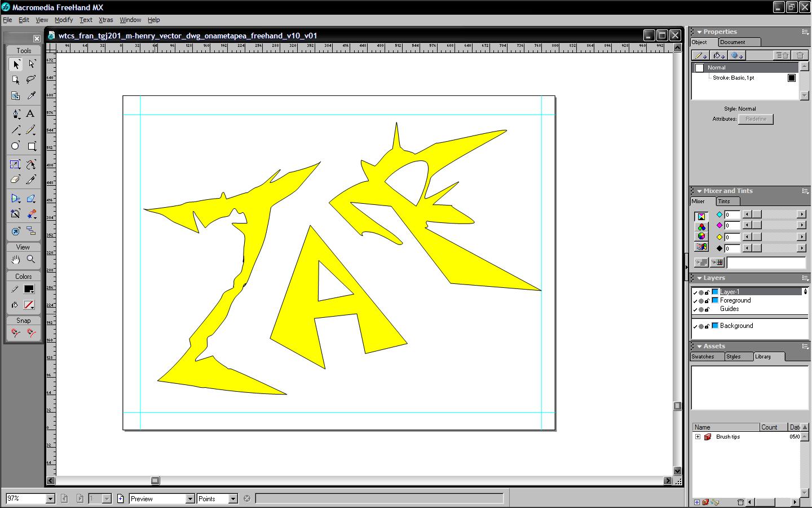
Task: Select the Hand pan tool
Action: tap(15, 260)
